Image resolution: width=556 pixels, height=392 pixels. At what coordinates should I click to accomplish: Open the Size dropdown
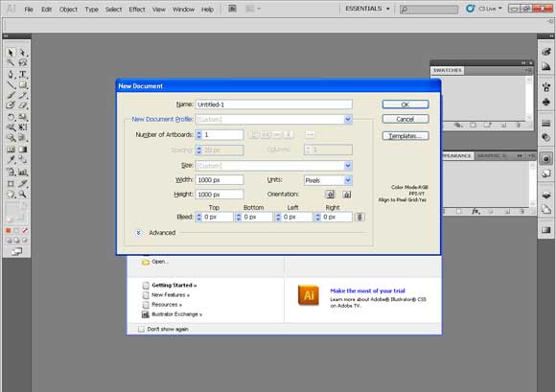(348, 166)
